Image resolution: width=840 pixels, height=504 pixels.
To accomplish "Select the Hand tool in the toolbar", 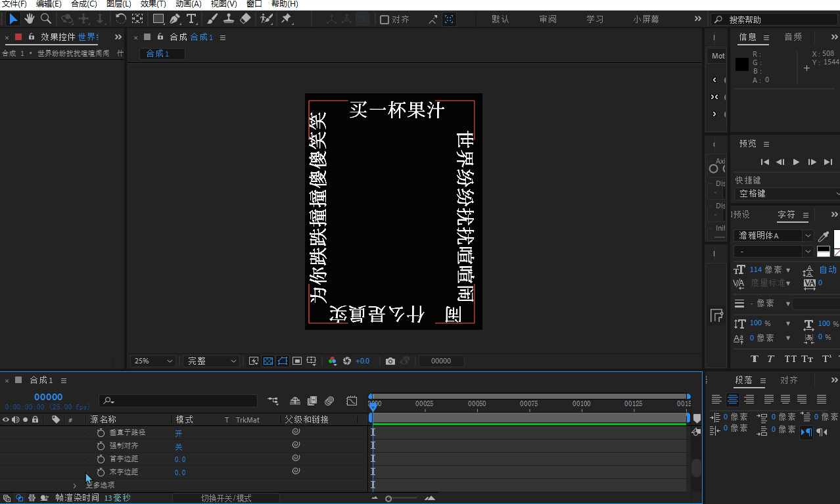I will pyautogui.click(x=29, y=18).
